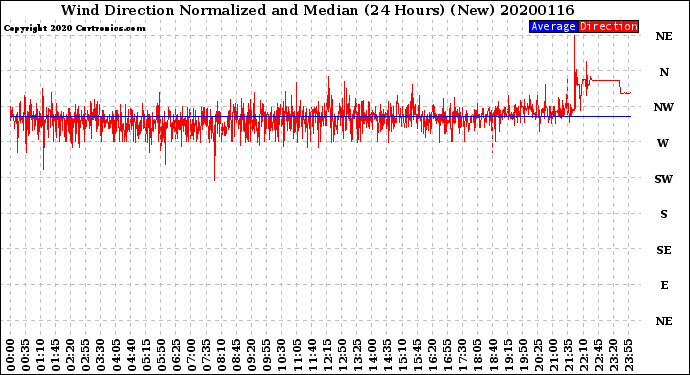Click the red Direction legend label

click(609, 26)
